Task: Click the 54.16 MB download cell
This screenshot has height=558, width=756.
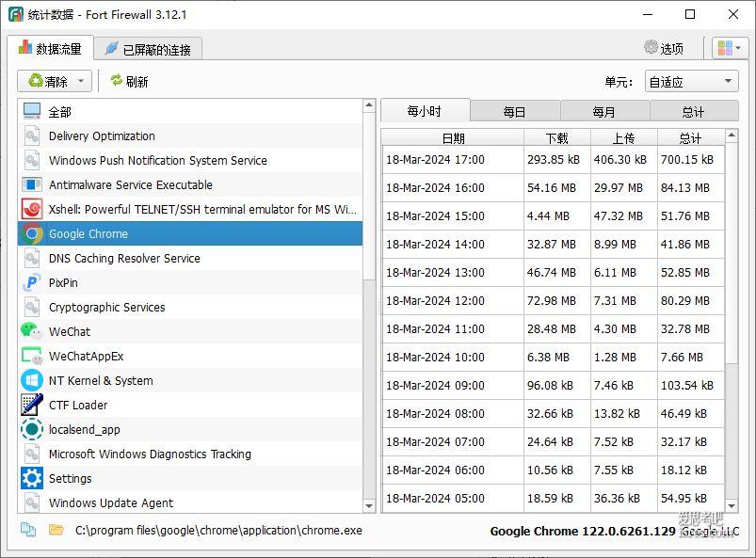Action: [556, 188]
